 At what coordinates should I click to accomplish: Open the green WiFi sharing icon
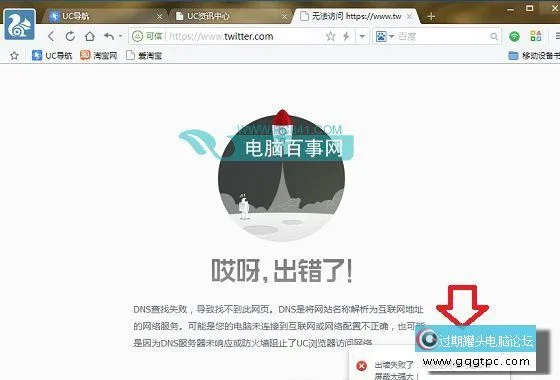pyautogui.click(x=514, y=36)
